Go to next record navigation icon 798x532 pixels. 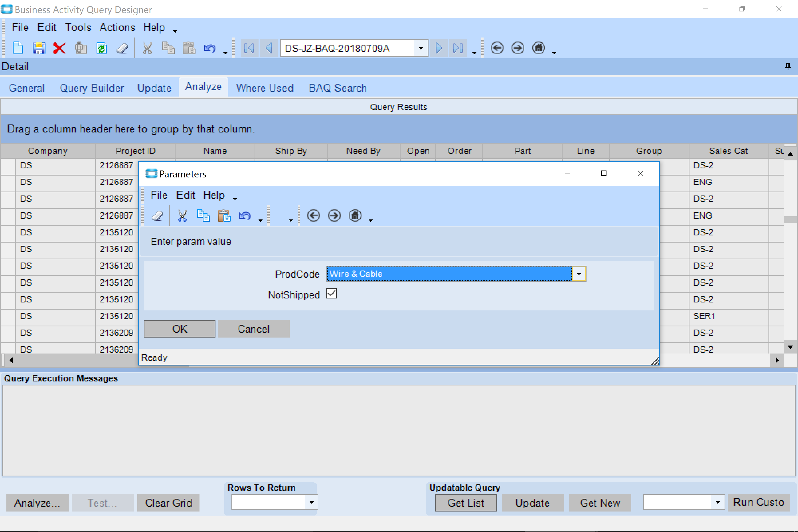(439, 48)
